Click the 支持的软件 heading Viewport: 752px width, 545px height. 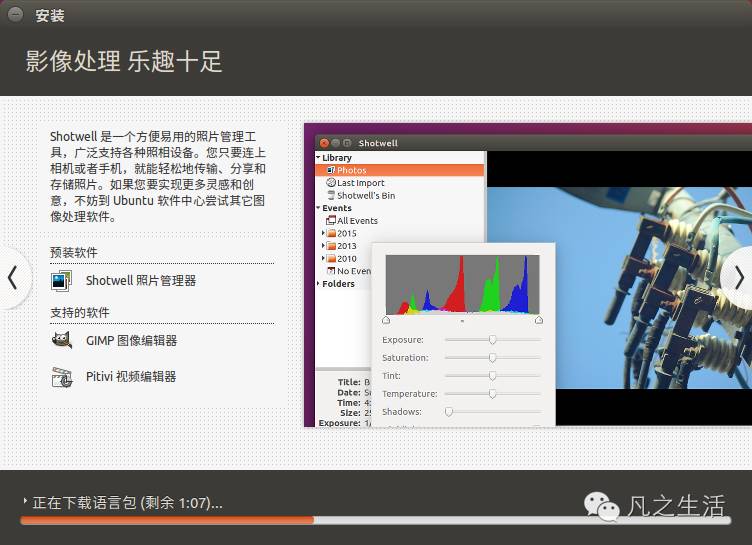[80, 313]
